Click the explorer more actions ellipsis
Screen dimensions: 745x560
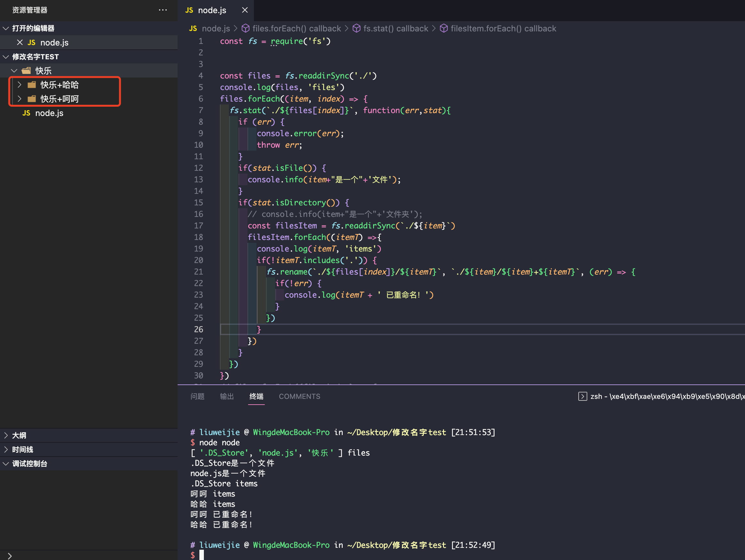tap(163, 10)
